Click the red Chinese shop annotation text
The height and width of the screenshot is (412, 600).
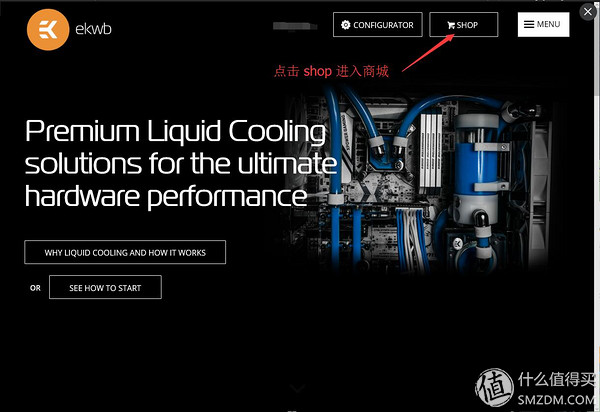[331, 71]
